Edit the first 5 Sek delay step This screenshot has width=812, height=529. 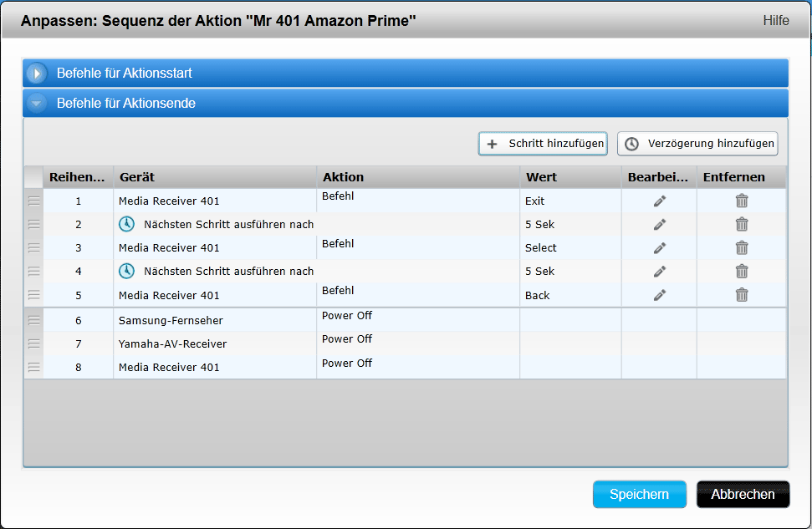point(659,224)
